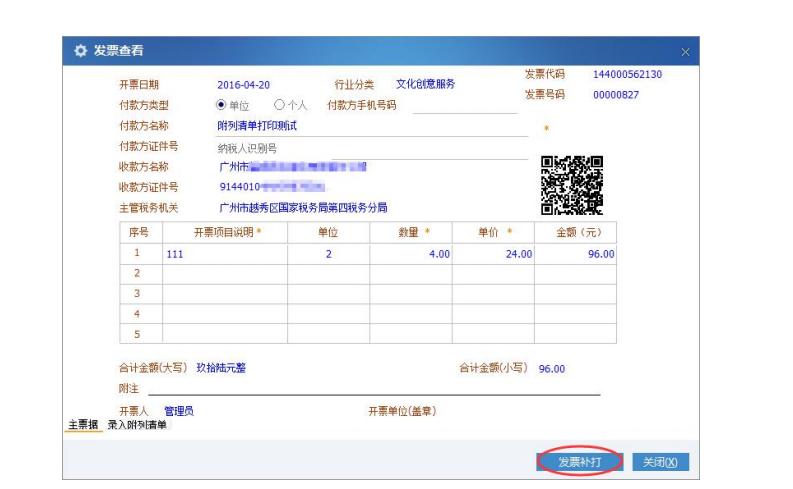The width and height of the screenshot is (793, 489).
Task: Click the quantity cell 4.00
Action: tap(411, 254)
